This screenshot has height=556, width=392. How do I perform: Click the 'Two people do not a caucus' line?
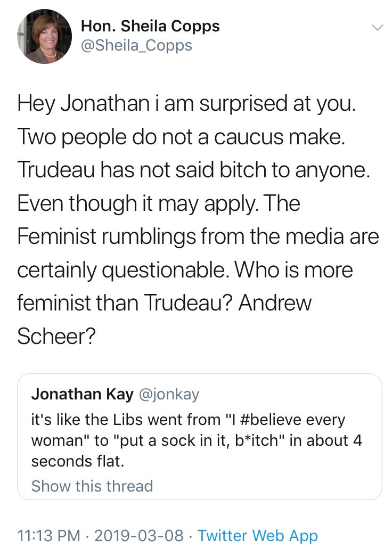[x=181, y=137]
